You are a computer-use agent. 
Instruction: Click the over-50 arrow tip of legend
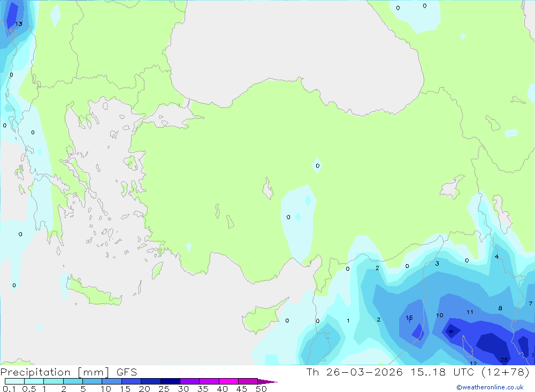(267, 382)
